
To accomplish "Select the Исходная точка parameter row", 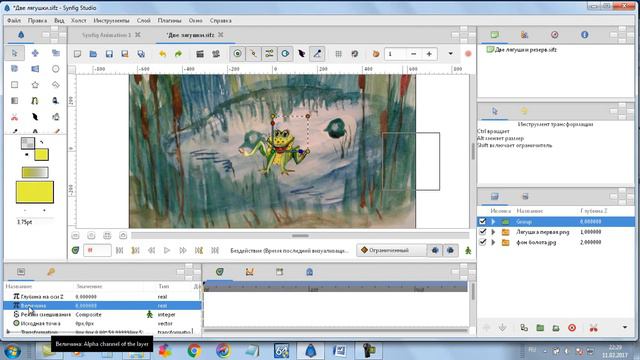I will (x=102, y=323).
